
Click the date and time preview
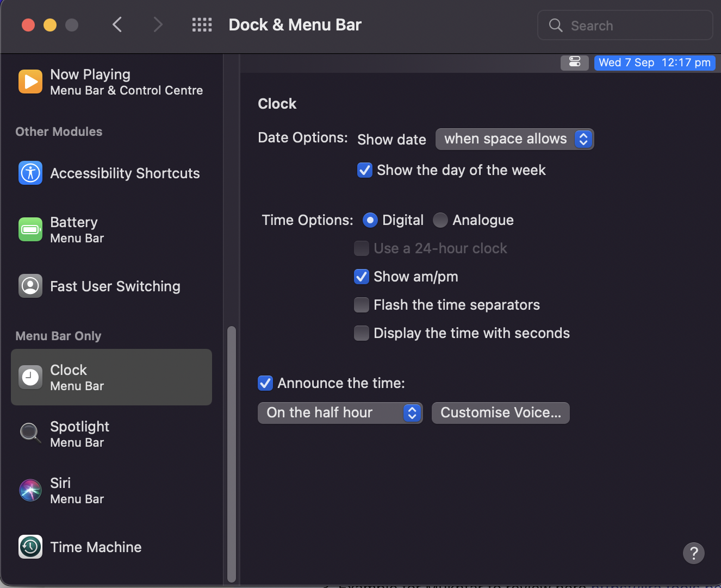point(655,62)
